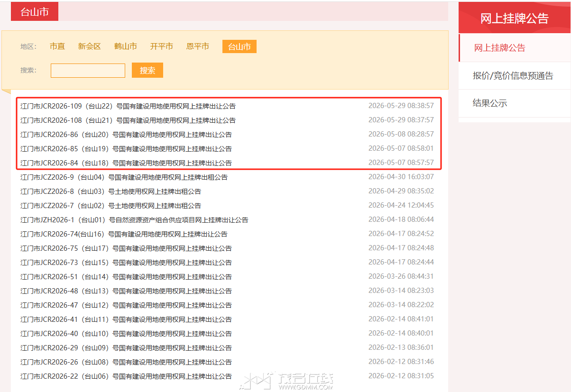Click the 台山市 red header label
The width and height of the screenshot is (571, 392).
(x=35, y=12)
